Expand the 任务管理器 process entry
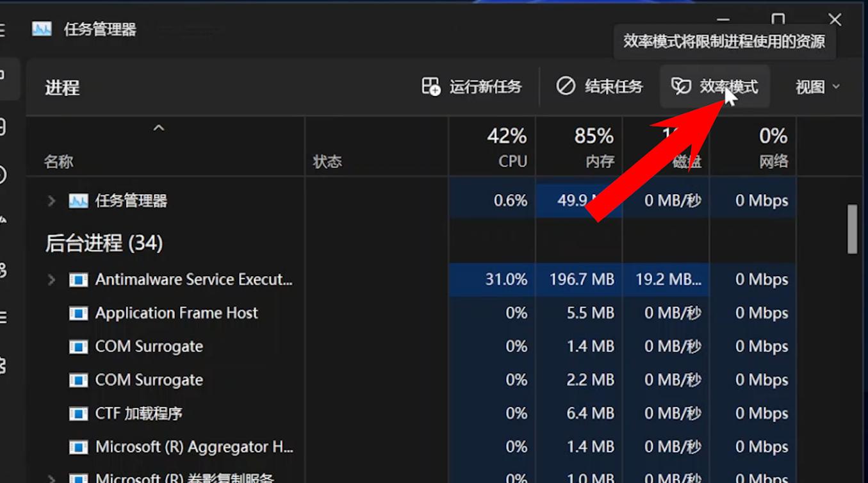The height and width of the screenshot is (483, 868). [x=51, y=201]
